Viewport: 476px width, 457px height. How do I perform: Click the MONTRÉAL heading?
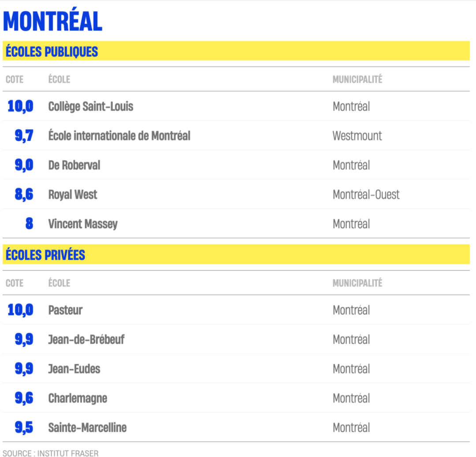click(x=52, y=20)
